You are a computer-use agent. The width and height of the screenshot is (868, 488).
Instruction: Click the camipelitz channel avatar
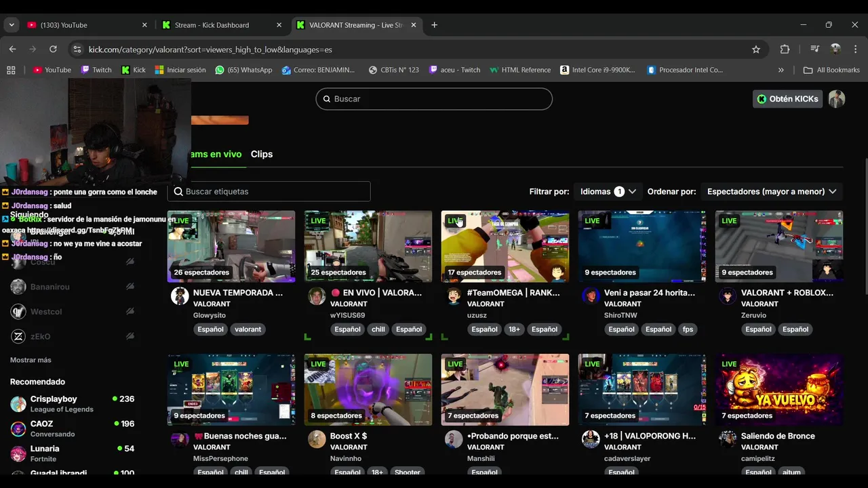(728, 439)
